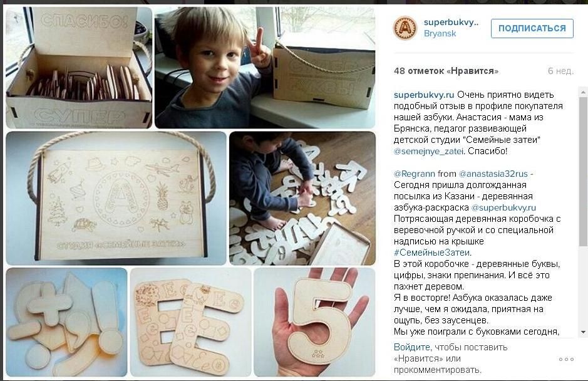Click superbukvy.ru author name in caption
Screen dimensions: 588x381
[424, 95]
